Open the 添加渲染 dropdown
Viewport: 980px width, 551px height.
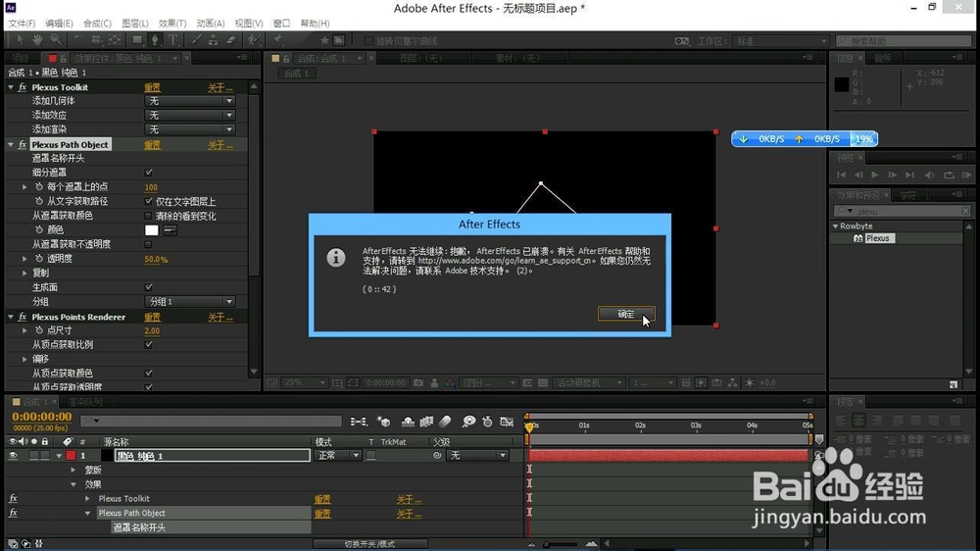click(190, 129)
